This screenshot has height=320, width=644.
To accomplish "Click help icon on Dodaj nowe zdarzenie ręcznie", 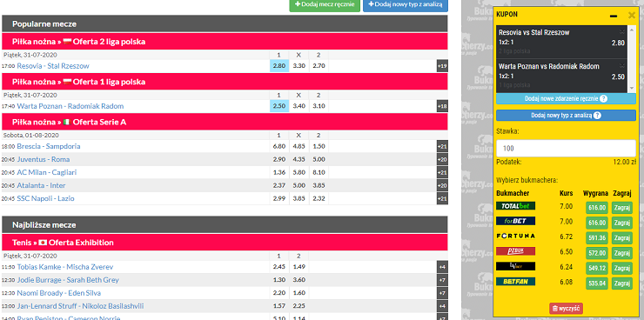I will (x=603, y=99).
